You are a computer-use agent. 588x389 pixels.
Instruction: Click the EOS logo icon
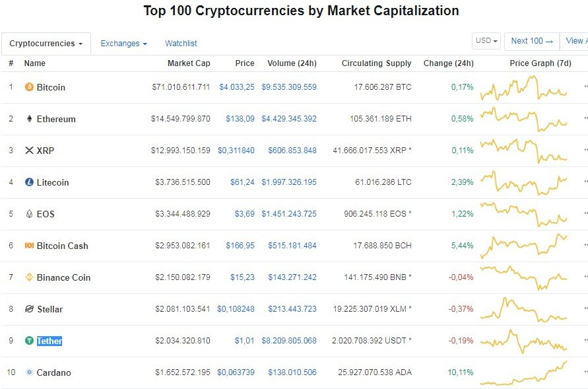(x=29, y=214)
